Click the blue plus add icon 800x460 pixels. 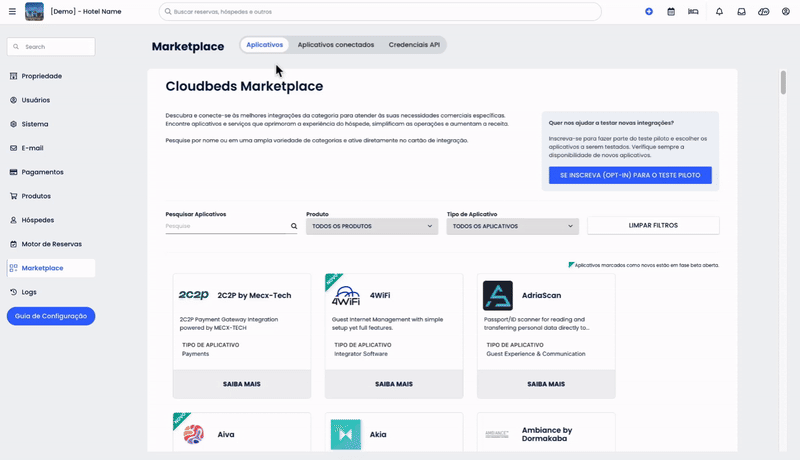click(649, 11)
